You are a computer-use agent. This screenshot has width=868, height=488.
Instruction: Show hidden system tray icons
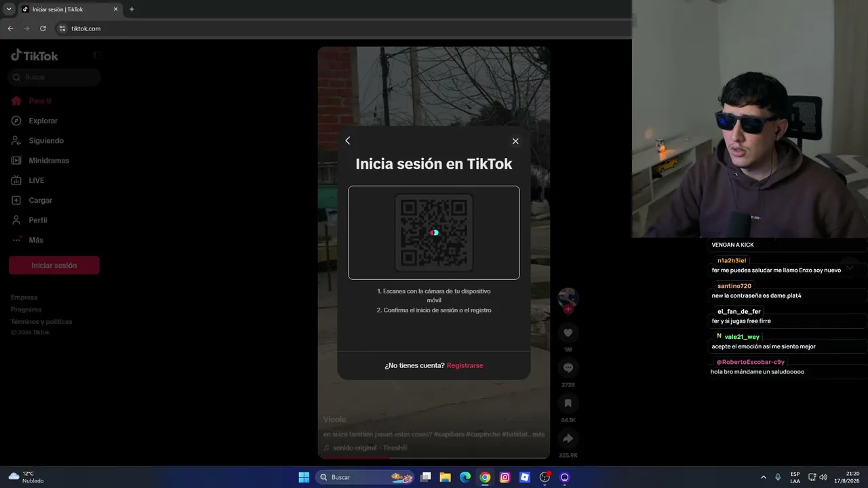(764, 477)
